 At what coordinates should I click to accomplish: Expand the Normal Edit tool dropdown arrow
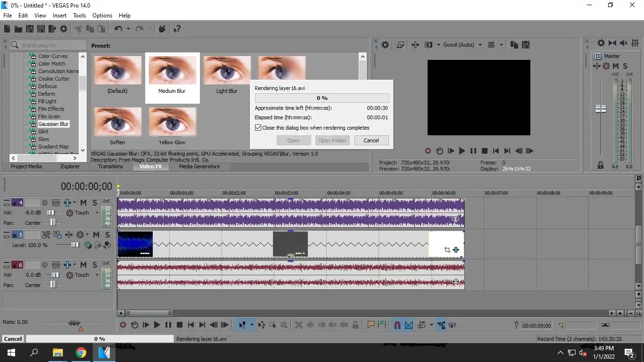tap(252, 325)
